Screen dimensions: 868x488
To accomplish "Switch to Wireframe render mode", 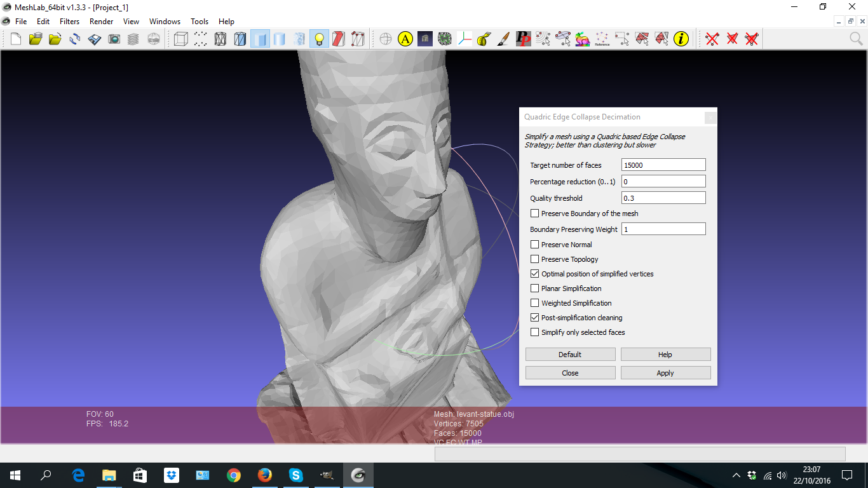I will coord(220,39).
